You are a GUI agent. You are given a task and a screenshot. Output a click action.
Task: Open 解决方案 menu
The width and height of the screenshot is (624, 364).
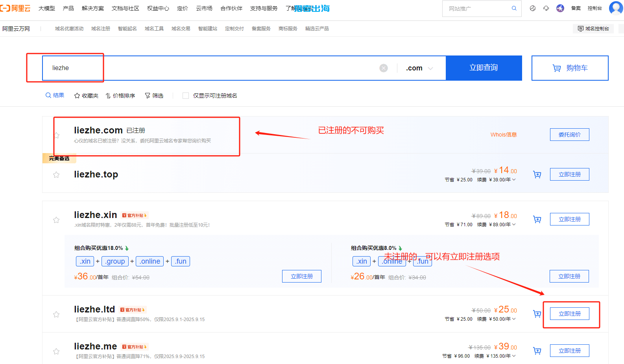pyautogui.click(x=93, y=8)
